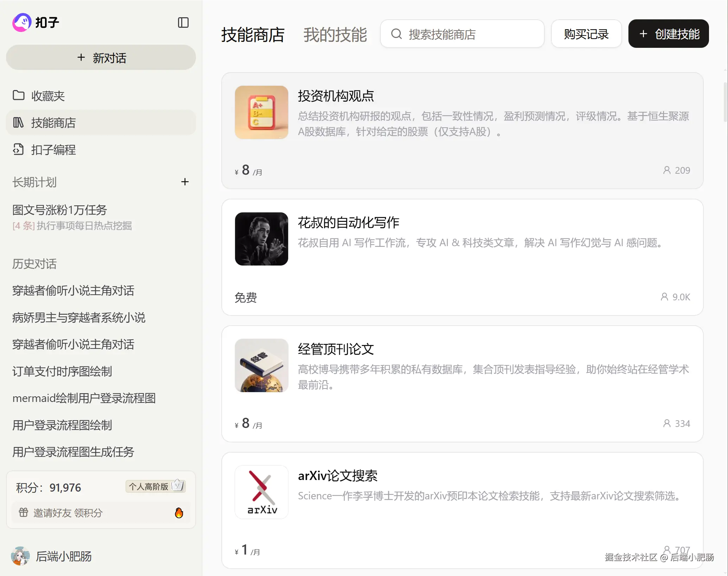This screenshot has width=728, height=576.
Task: Click the plus icon beside 长期计划
Action: pos(185,182)
